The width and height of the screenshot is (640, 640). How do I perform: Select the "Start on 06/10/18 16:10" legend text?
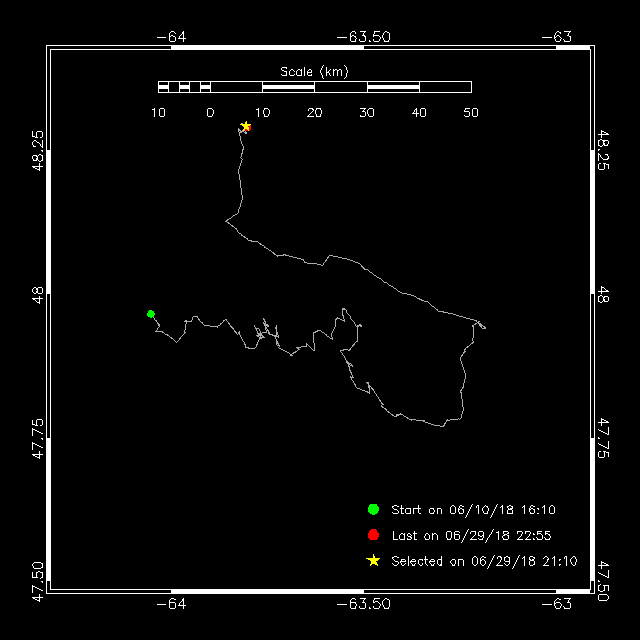tap(473, 510)
